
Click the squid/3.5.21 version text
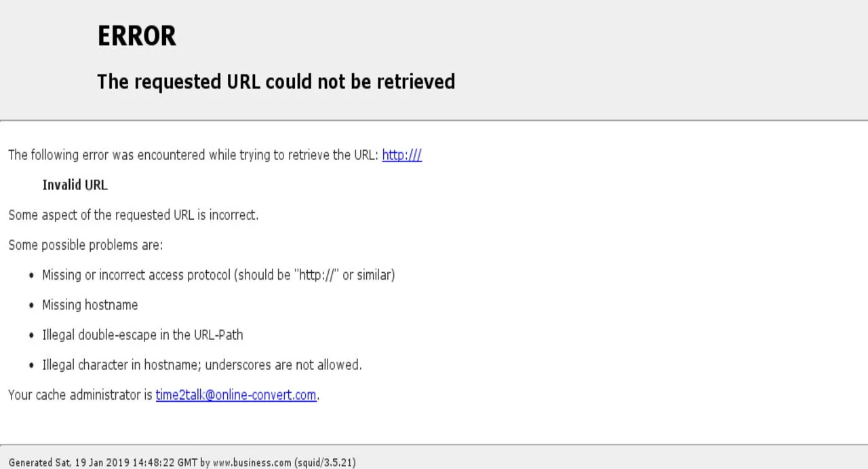tap(325, 463)
